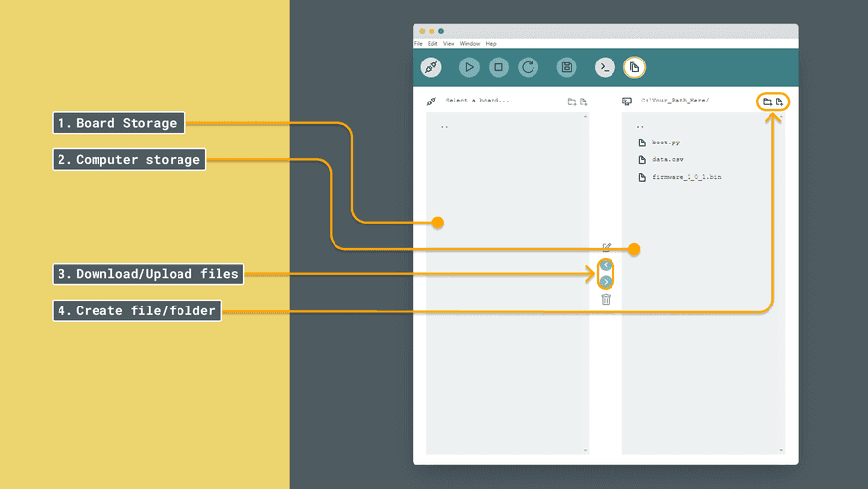Screen dimensions: 868x489
Task: Create new file in computer storage
Action: (779, 102)
